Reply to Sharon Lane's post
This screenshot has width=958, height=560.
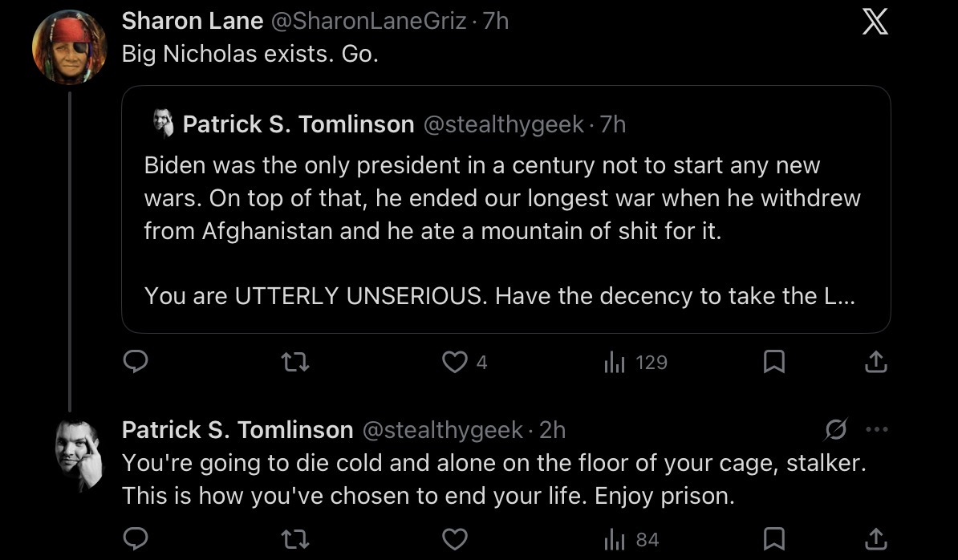coord(135,362)
